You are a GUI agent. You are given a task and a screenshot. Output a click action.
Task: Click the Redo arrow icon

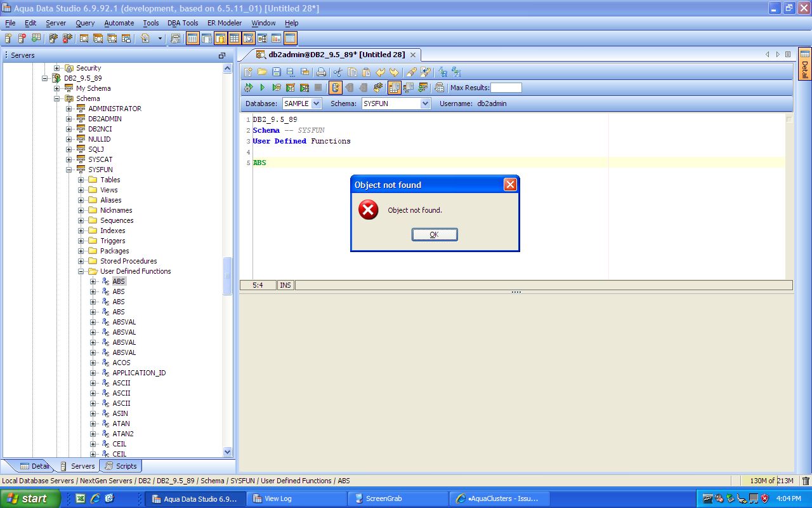coord(394,72)
